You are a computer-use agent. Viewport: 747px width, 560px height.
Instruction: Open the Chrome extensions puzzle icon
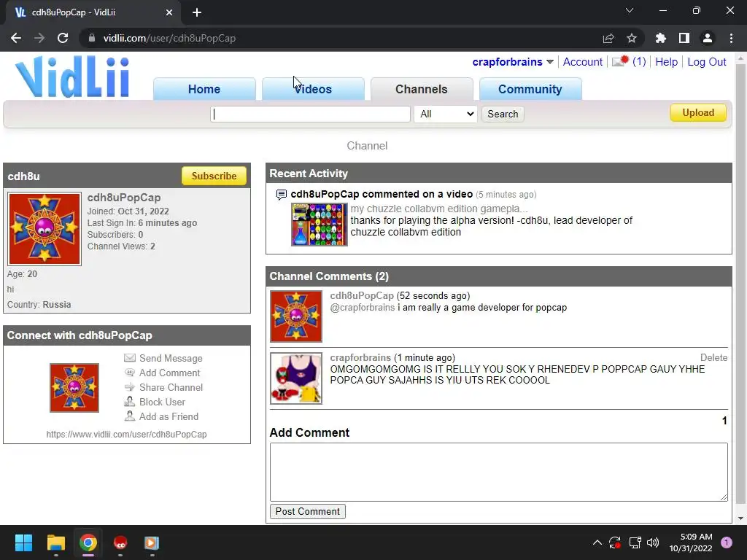pos(661,38)
